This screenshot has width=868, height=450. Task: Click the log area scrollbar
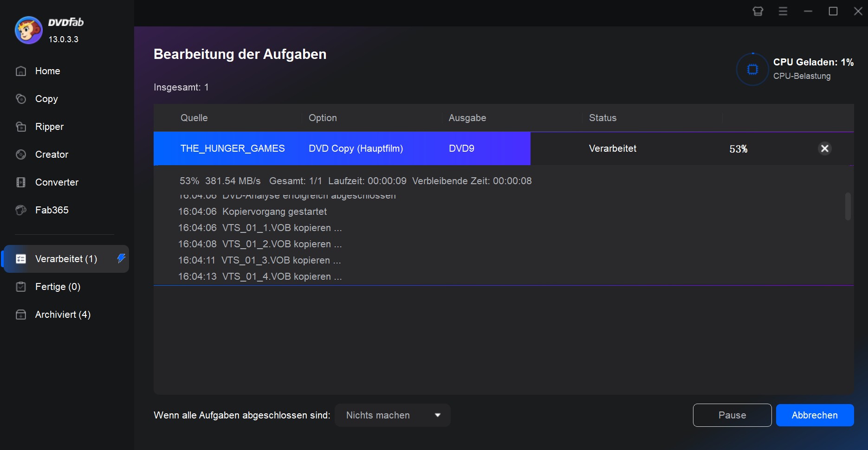[x=848, y=206]
